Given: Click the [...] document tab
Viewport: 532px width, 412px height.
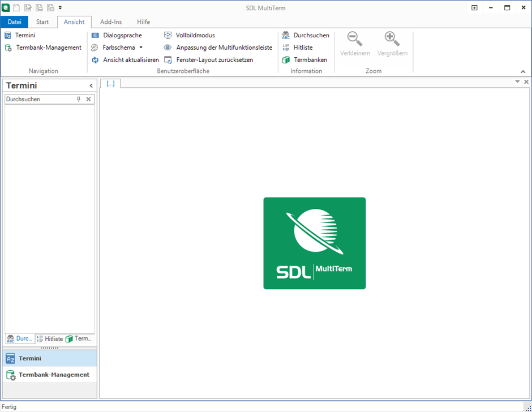Looking at the screenshot, I should point(110,84).
